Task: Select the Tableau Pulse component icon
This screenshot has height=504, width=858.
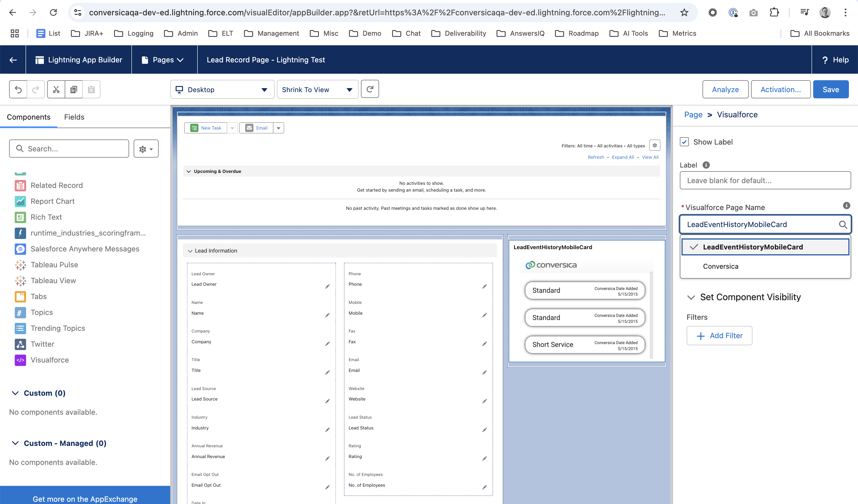Action: coord(20,264)
